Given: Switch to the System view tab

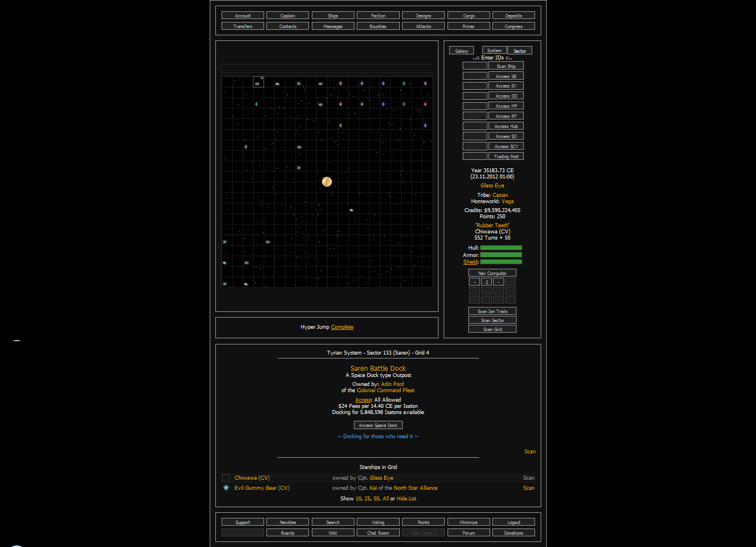Looking at the screenshot, I should pos(494,50).
